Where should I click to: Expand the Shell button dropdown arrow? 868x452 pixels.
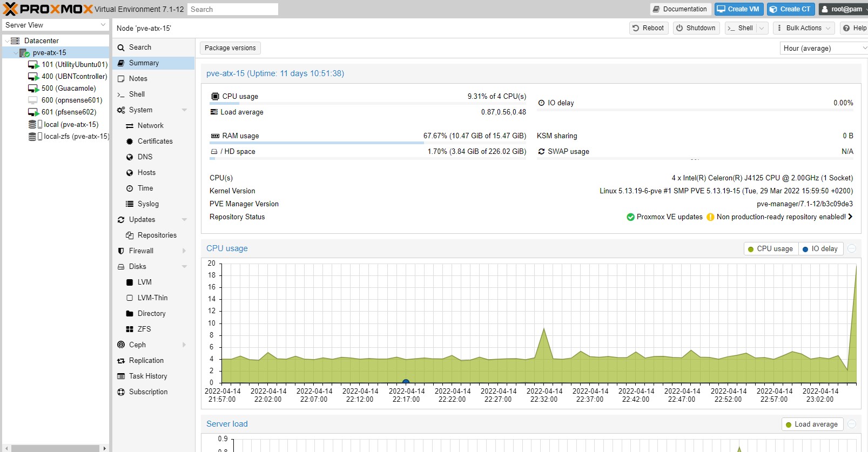pos(762,28)
